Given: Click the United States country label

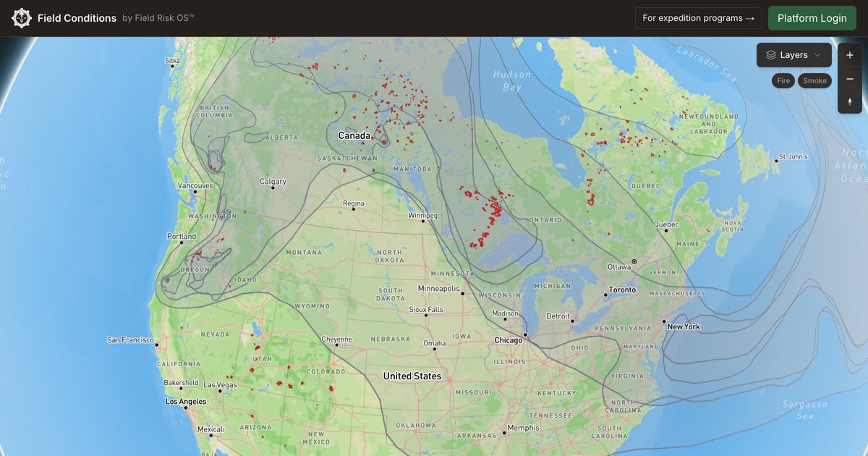Looking at the screenshot, I should coord(412,376).
